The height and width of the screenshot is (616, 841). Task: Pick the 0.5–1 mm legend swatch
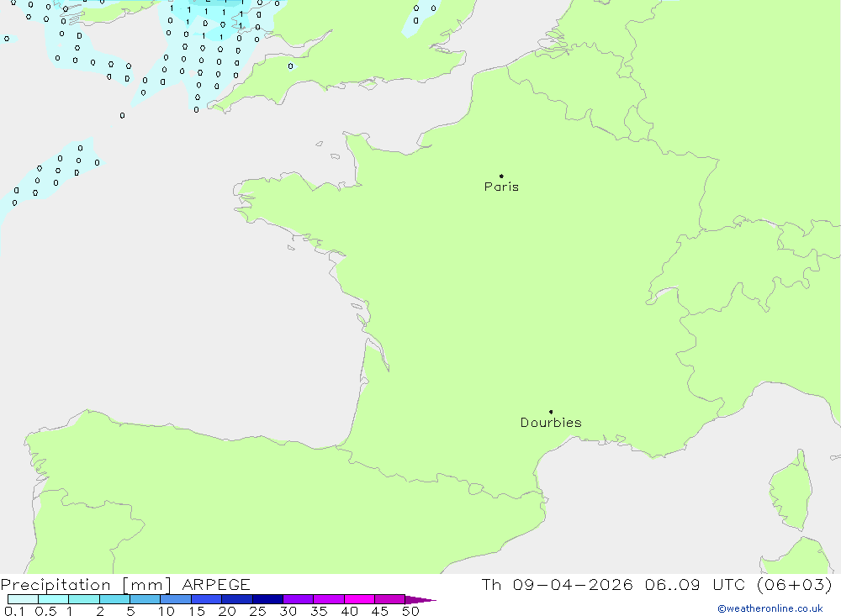tap(54, 599)
